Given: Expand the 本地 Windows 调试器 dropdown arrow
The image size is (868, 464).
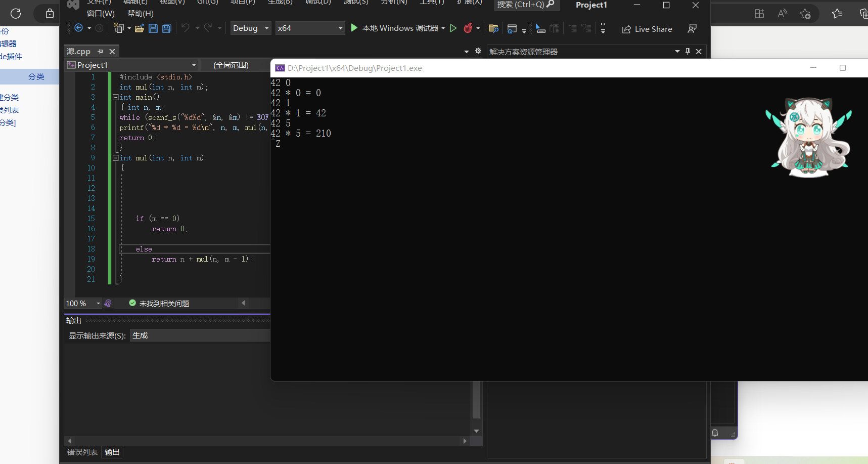Looking at the screenshot, I should [x=443, y=28].
